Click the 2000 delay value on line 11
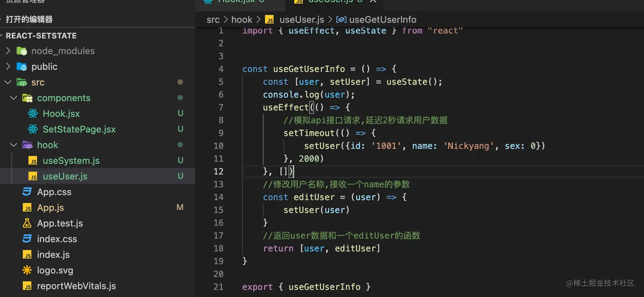 click(x=309, y=159)
